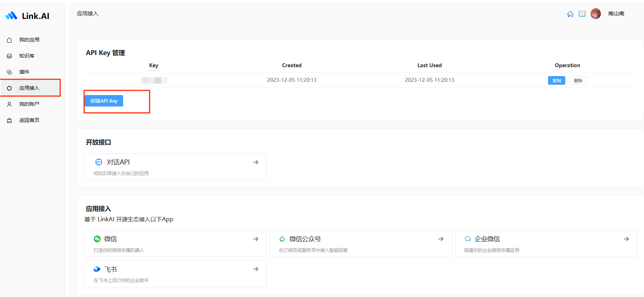Click the Feishu (飞书) logo icon
Image resolution: width=644 pixels, height=297 pixels.
click(97, 269)
